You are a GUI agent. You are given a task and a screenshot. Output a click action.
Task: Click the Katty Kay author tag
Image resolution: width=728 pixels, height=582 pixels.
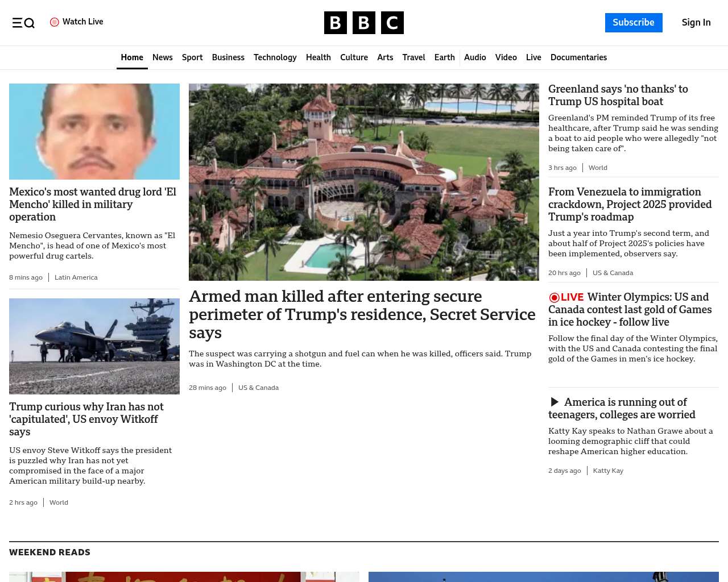607,471
